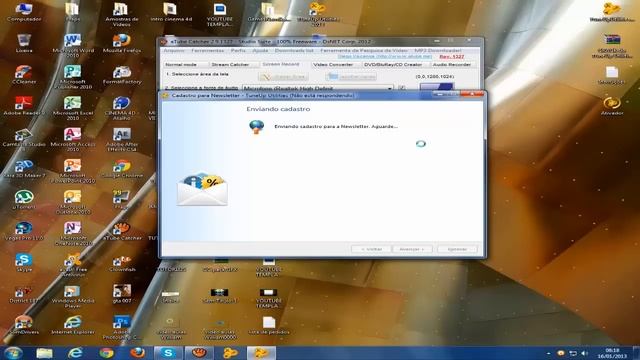Screen dimensions: 640x360
Task: Click the window capture button in Screen Record
Action: point(351,77)
